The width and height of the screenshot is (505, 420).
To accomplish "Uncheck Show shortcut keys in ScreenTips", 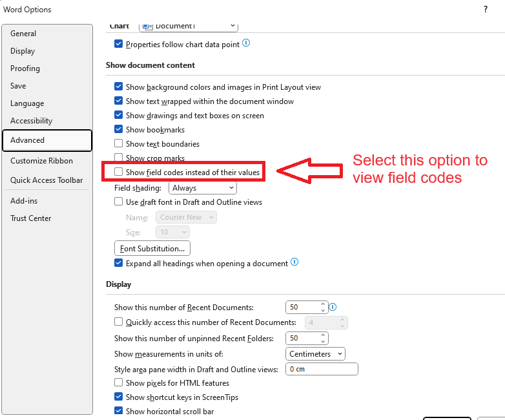I will pos(119,397).
